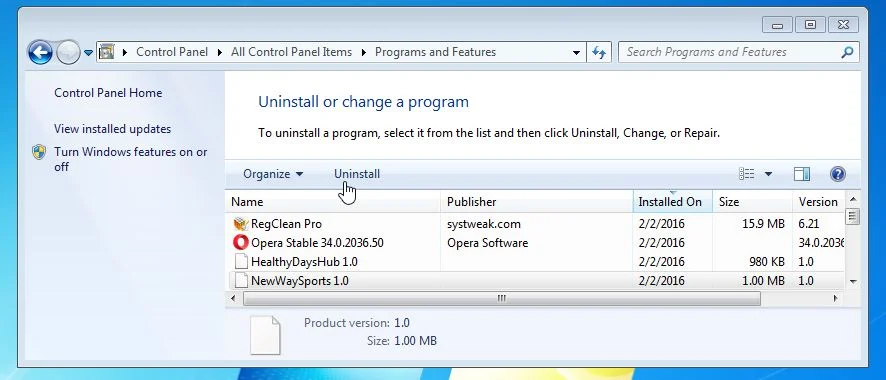The width and height of the screenshot is (886, 380).
Task: Click systweak.com publisher cell
Action: pos(484,224)
